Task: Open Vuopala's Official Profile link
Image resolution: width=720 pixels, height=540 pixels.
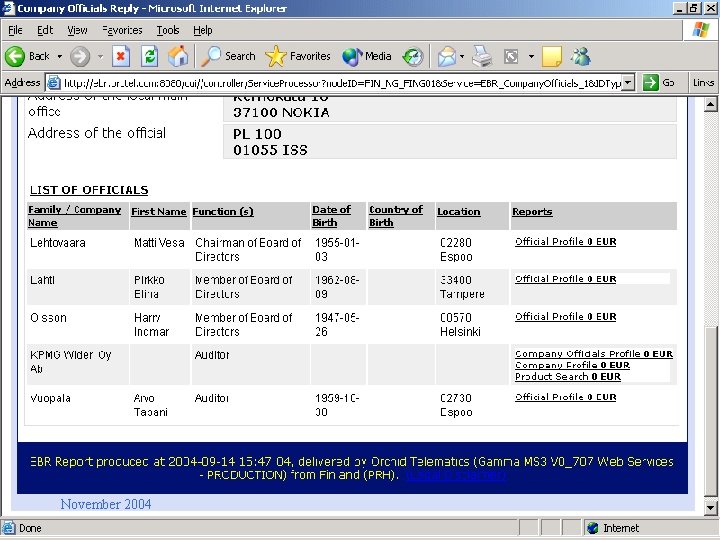Action: 565,397
